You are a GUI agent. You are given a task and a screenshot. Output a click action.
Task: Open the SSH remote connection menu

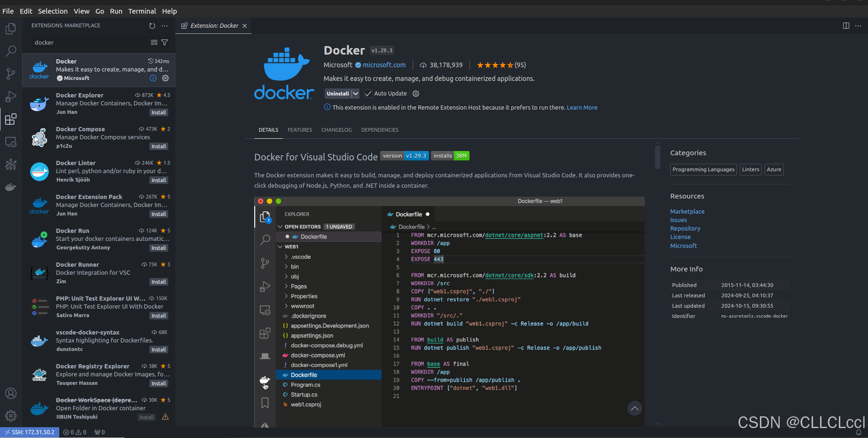pyautogui.click(x=30, y=432)
